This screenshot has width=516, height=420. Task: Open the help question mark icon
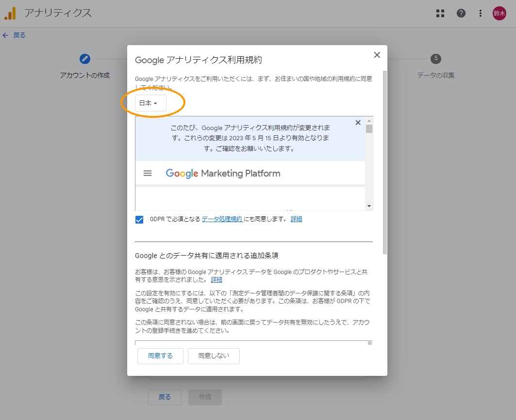[461, 14]
